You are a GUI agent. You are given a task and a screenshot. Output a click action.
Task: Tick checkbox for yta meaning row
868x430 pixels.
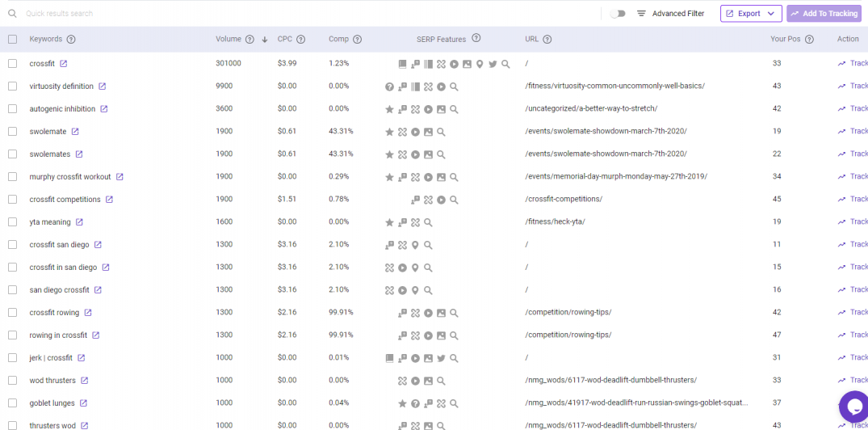coord(13,222)
